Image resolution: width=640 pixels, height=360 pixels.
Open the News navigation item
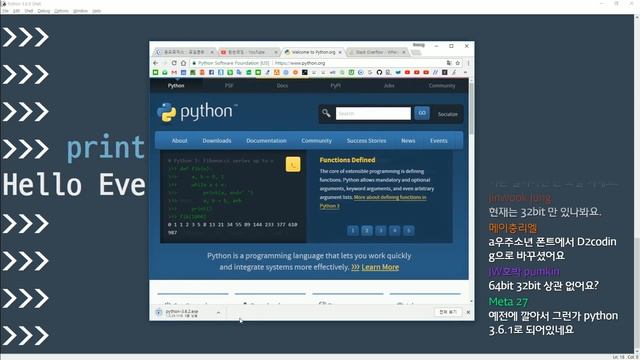(x=408, y=140)
